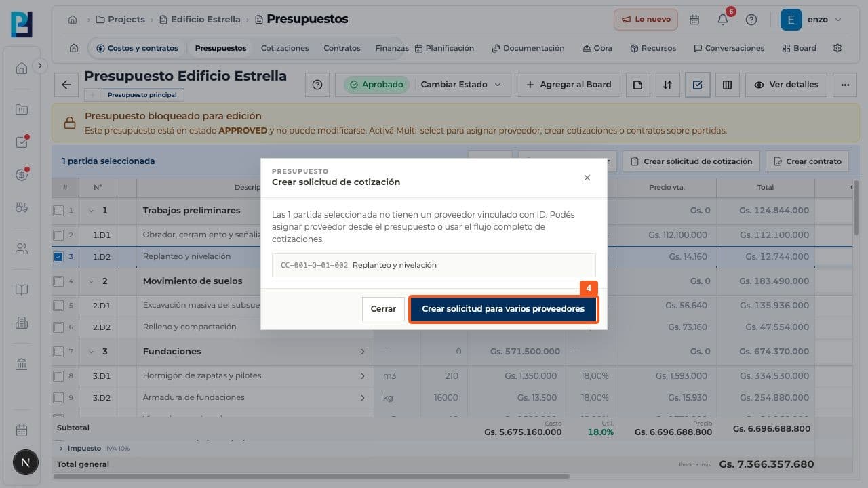Screen dimensions: 868x488
Task: Check the box for row 2 Obrador, cerramiento
Action: (58, 235)
